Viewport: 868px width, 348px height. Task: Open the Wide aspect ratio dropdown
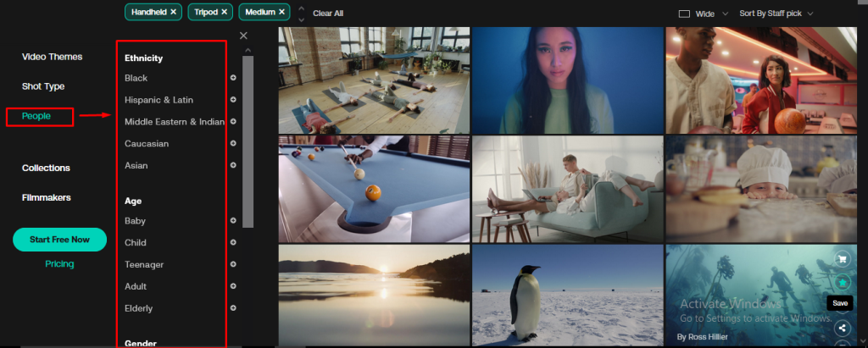click(704, 14)
